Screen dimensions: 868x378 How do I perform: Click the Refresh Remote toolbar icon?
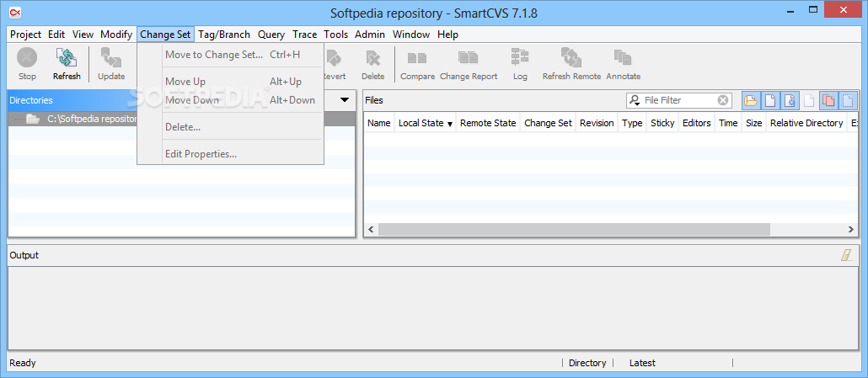pos(571,58)
